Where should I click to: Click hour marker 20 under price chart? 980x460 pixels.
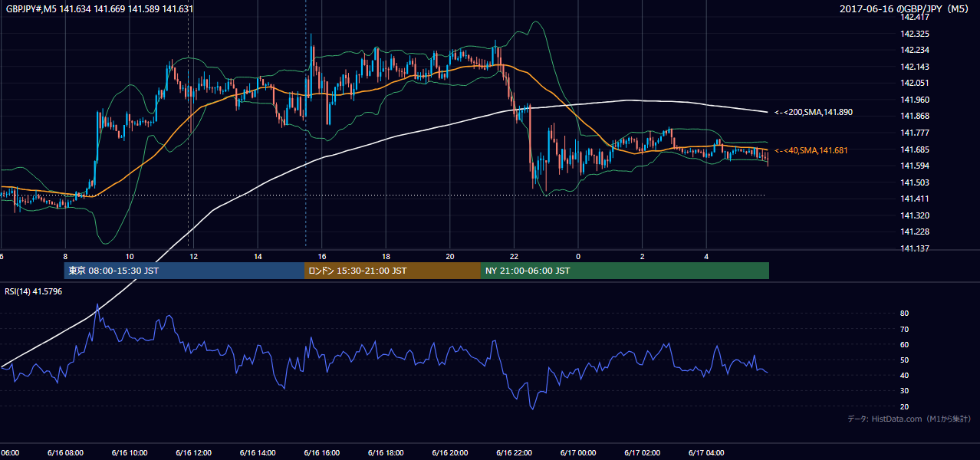click(450, 256)
